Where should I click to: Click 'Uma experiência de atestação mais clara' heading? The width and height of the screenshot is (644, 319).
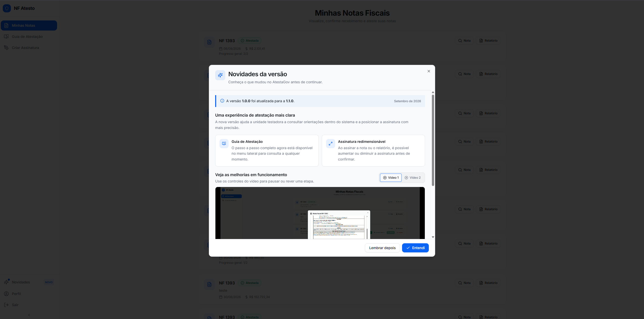point(255,115)
